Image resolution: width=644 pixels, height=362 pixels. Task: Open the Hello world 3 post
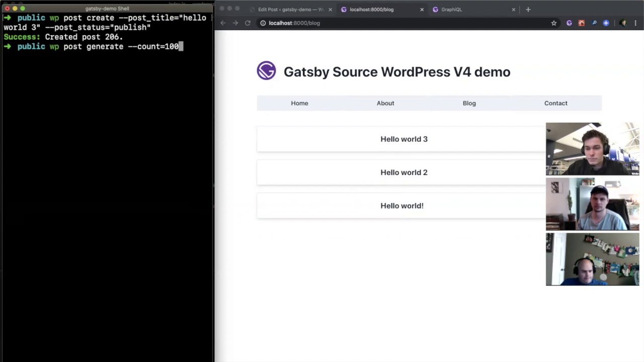point(404,139)
